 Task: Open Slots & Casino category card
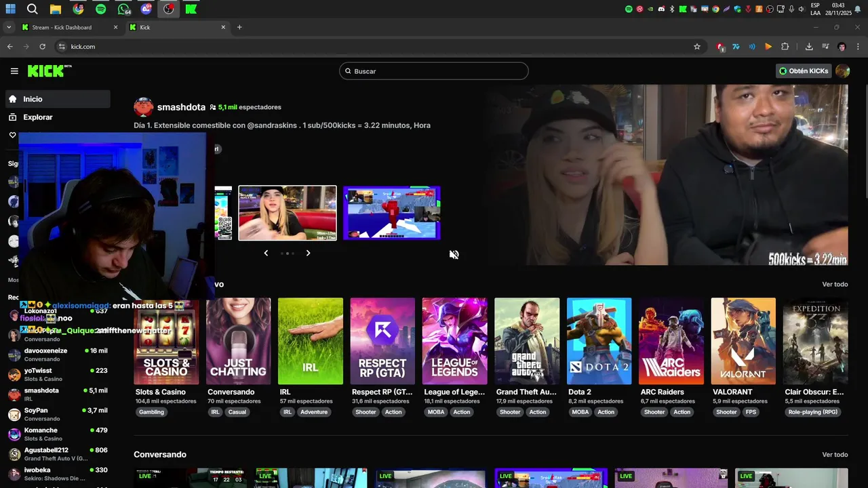[166, 341]
